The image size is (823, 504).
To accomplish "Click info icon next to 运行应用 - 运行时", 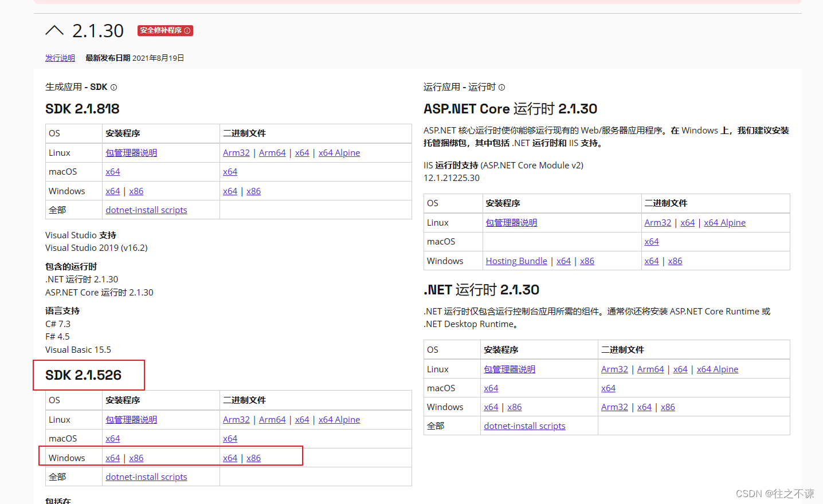I will pyautogui.click(x=501, y=87).
